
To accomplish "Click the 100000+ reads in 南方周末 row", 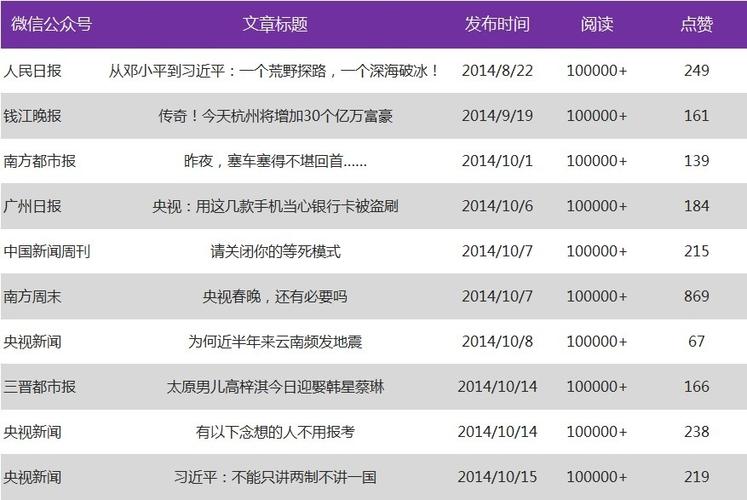I will [596, 296].
